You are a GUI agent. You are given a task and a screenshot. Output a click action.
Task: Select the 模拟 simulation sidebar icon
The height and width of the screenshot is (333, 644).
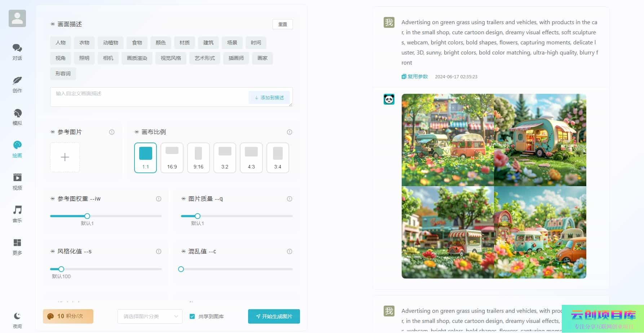(x=17, y=113)
